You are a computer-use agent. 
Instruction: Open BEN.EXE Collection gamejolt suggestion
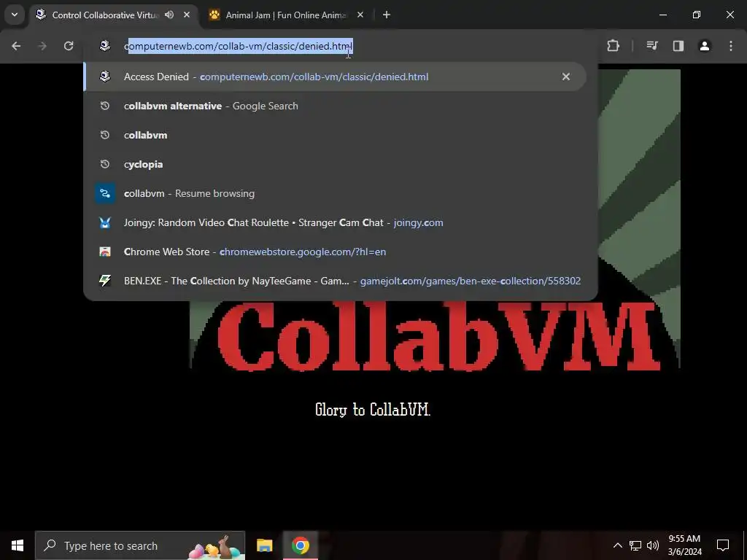pyautogui.click(x=335, y=281)
